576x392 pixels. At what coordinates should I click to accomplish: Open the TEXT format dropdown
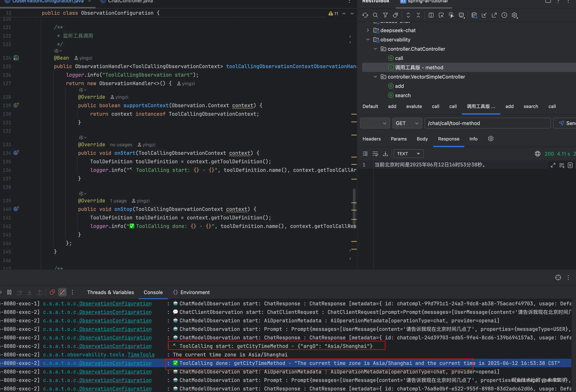pyautogui.click(x=408, y=154)
